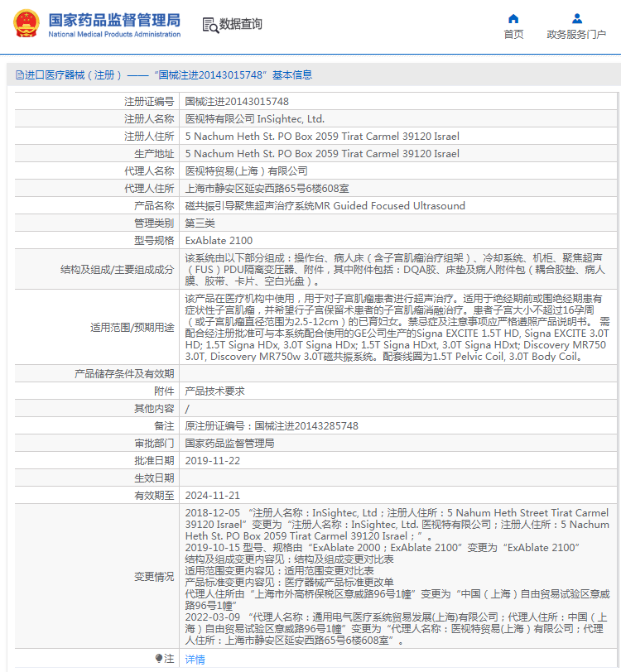Click the 型号规格 label
The image size is (621, 672).
(154, 241)
